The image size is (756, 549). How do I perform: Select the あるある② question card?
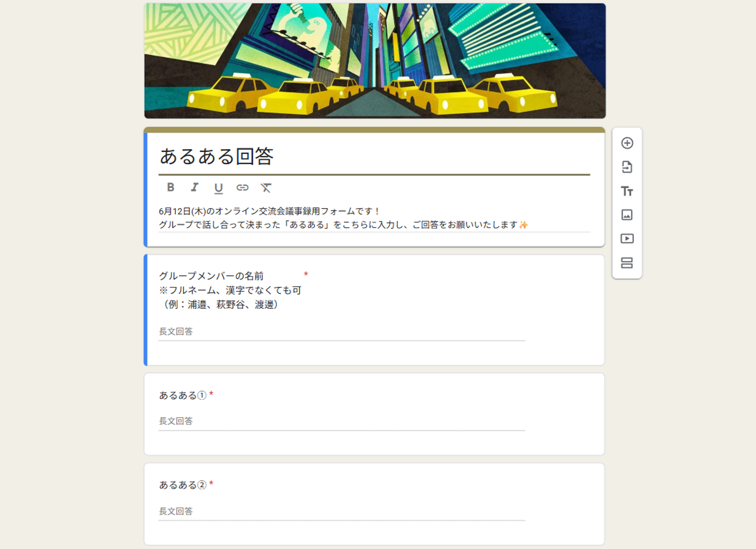[374, 504]
